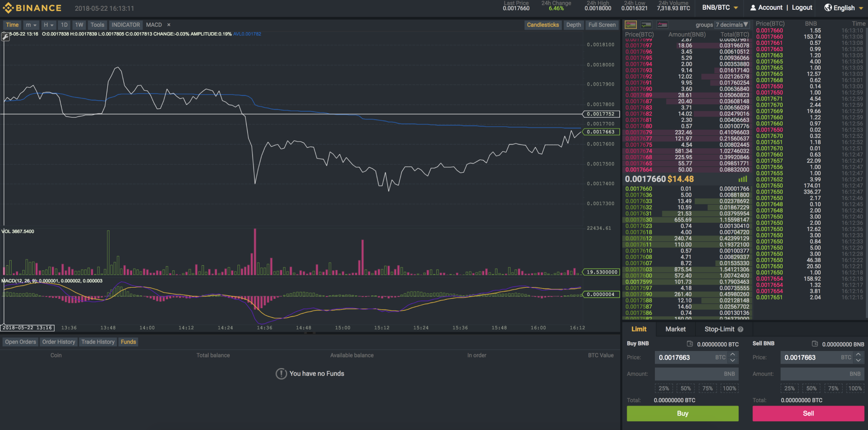Viewport: 868px width, 430px height.
Task: Open the Account link
Action: click(770, 8)
